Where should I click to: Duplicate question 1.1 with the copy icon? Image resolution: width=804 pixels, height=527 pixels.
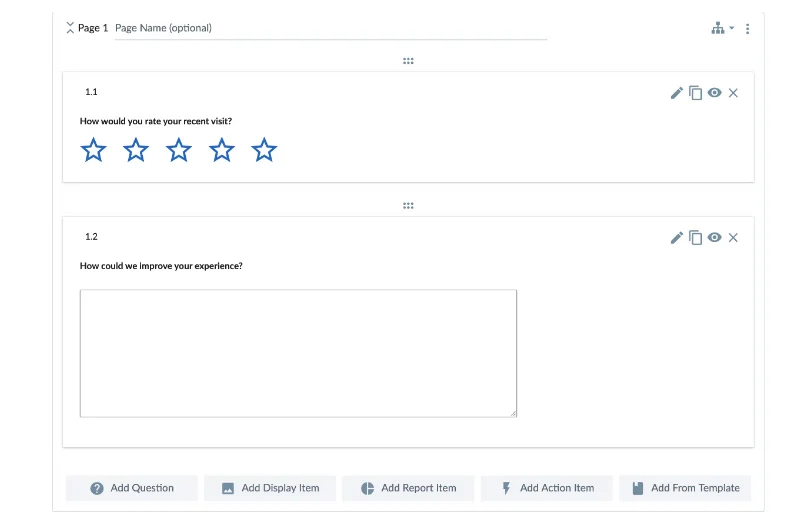click(695, 93)
